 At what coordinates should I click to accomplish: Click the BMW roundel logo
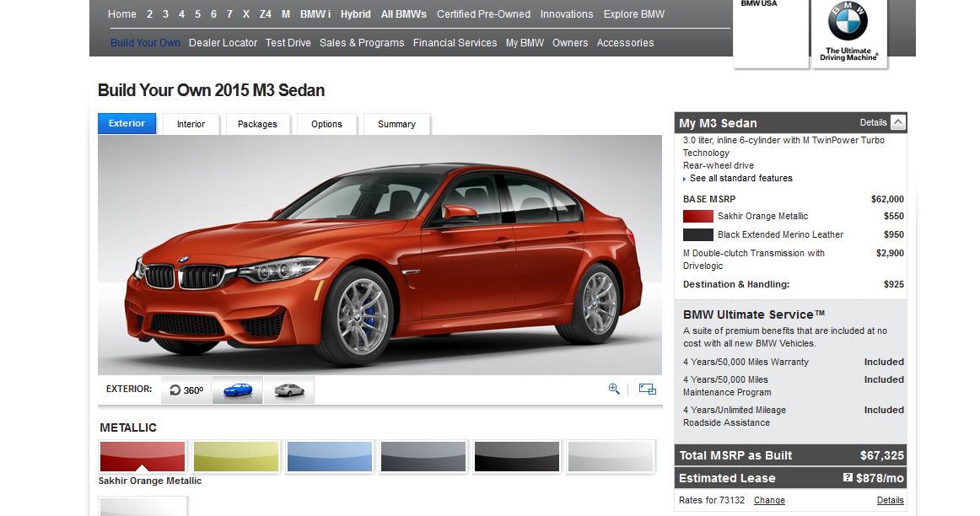[x=848, y=22]
